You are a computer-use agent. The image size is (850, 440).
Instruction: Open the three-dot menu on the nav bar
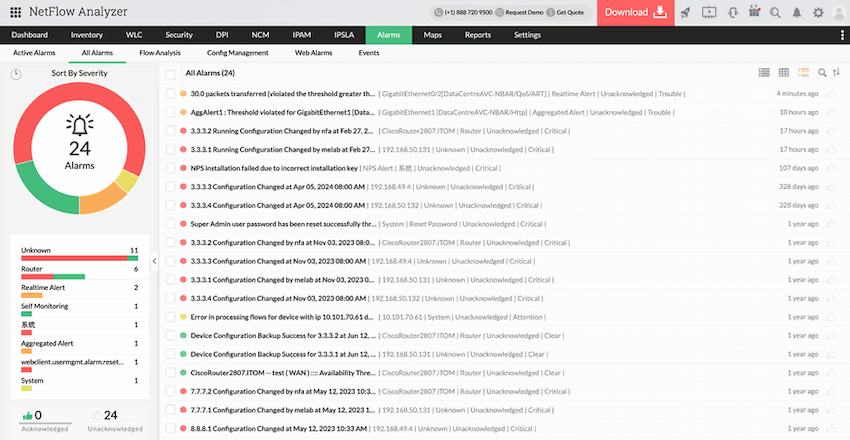842,35
